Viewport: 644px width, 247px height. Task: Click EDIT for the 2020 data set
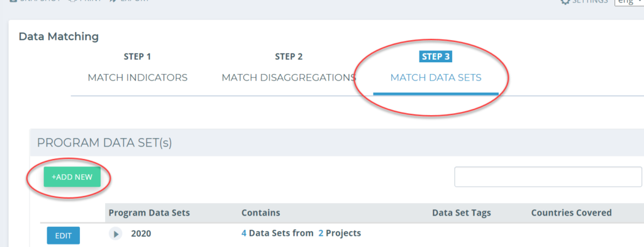64,236
